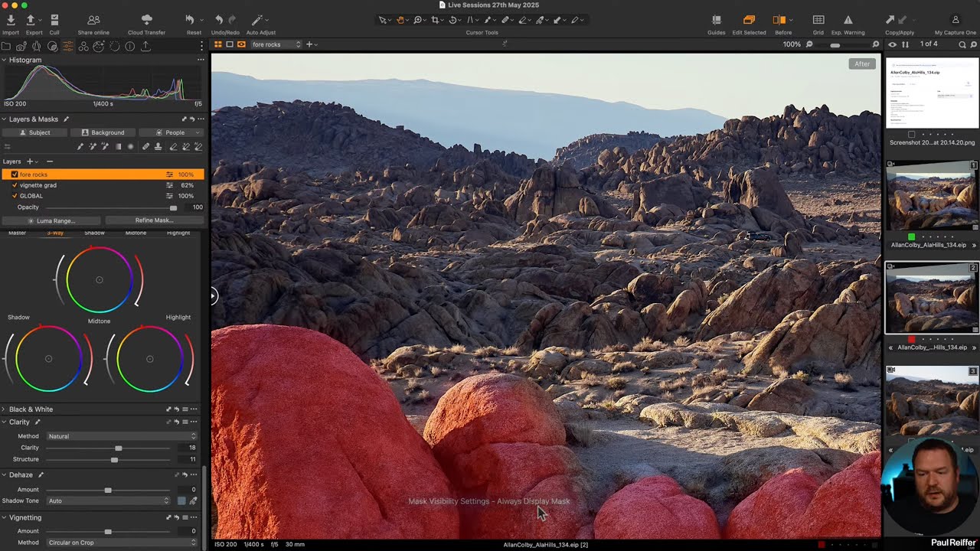Open the Output export tool tab
This screenshot has width=980, height=551.
[145, 47]
